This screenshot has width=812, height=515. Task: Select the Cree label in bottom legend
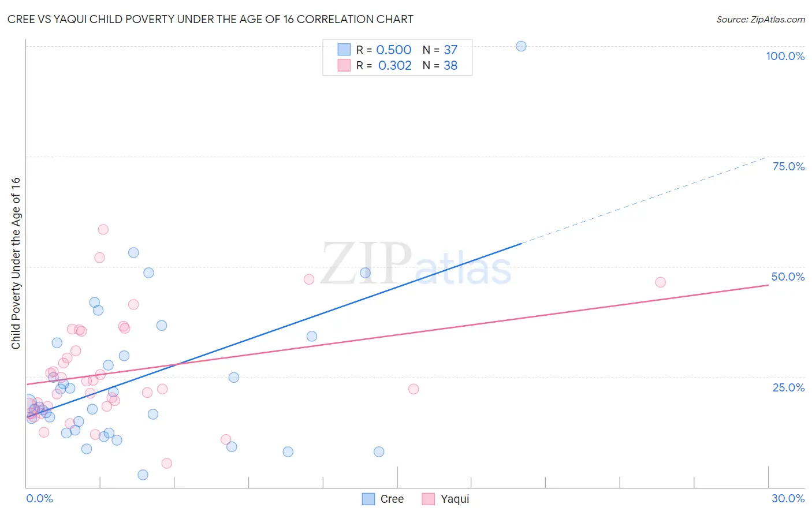pyautogui.click(x=392, y=499)
